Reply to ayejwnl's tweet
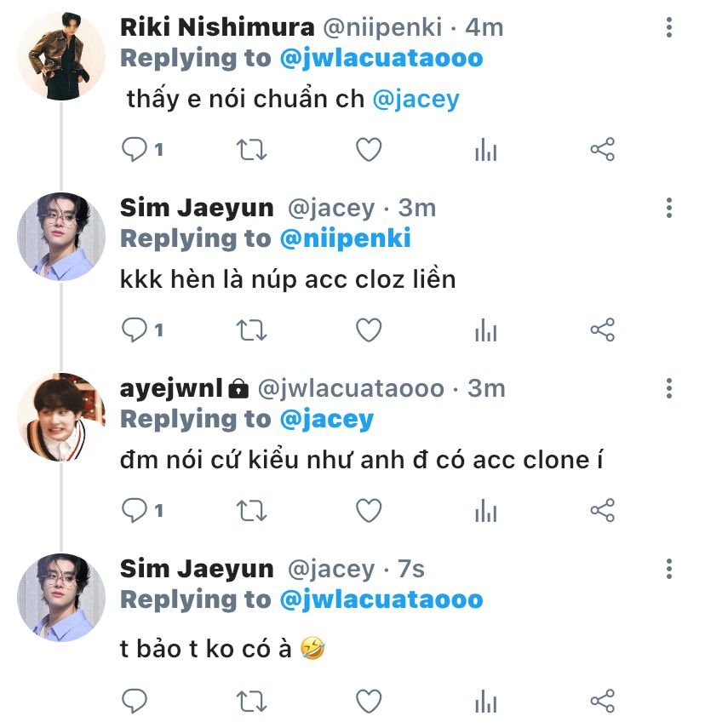 [135, 511]
